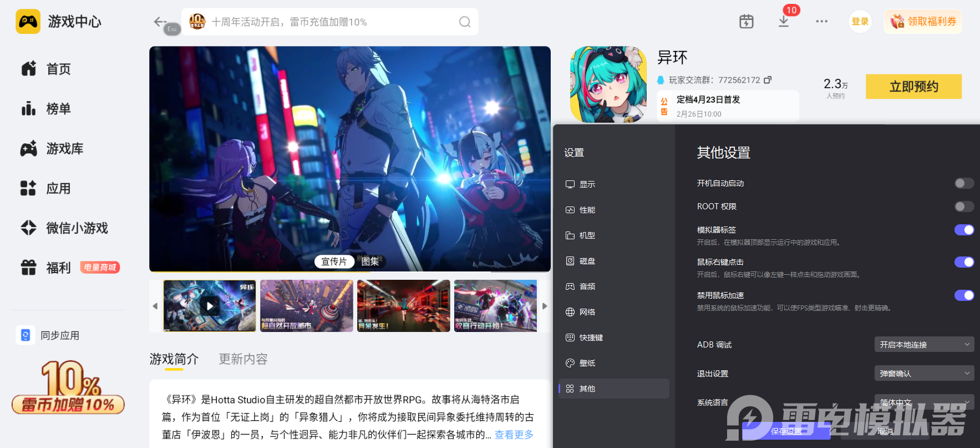Open the calendar check-in icon

tap(747, 22)
